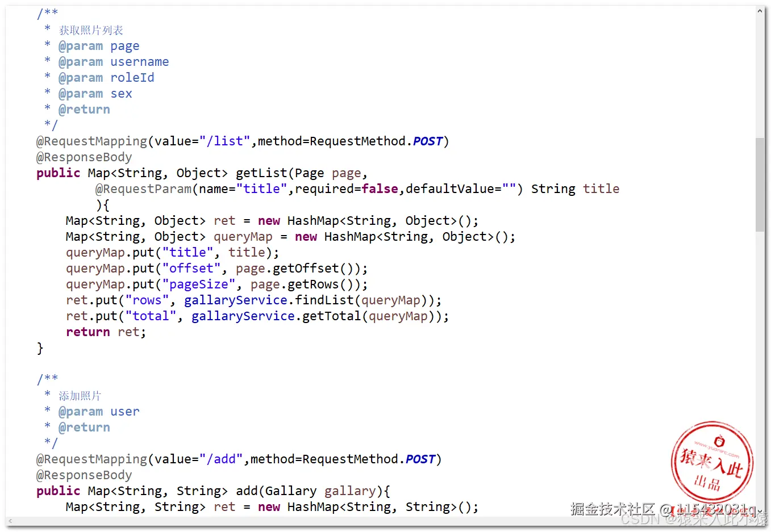Click the add(Gallary gallary) method signature
Image resolution: width=771 pixels, height=532 pixels.
tap(310, 491)
